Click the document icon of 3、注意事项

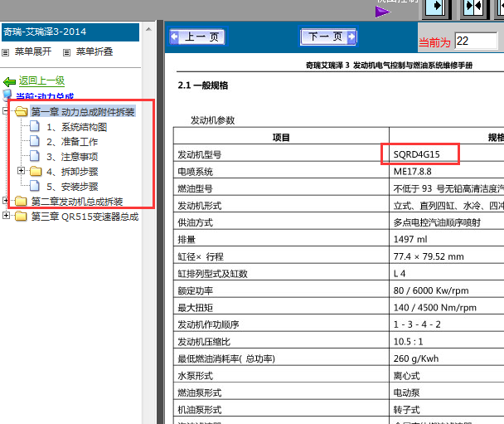35,156
